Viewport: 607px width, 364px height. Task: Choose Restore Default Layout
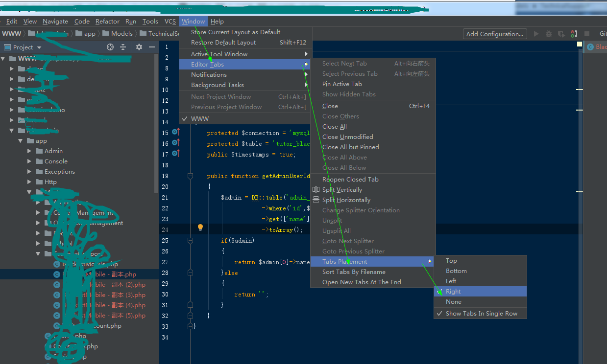click(x=245, y=43)
